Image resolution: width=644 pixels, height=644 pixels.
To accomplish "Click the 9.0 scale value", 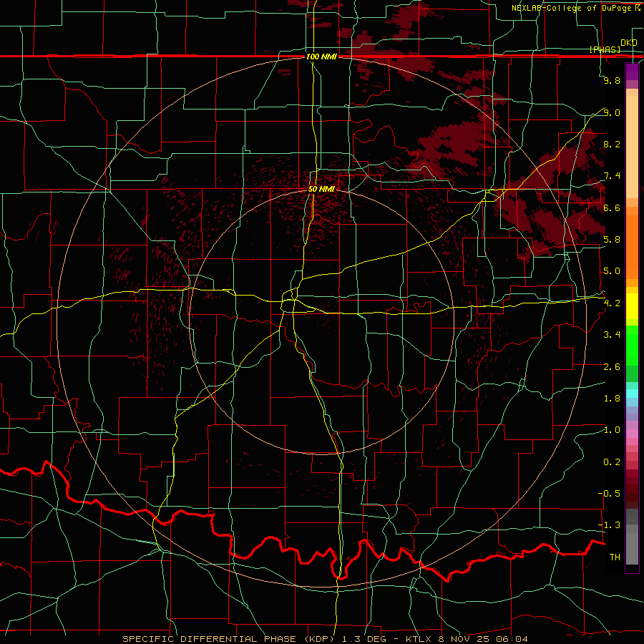I will tap(612, 112).
